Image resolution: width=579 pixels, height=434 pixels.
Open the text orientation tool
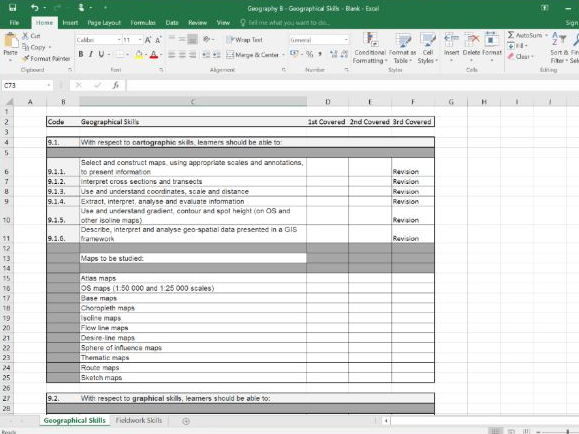click(207, 39)
